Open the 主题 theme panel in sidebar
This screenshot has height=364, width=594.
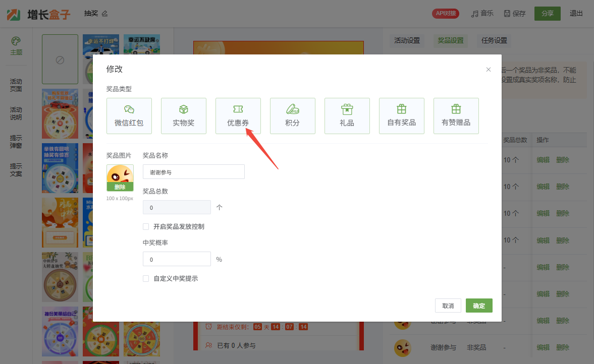pyautogui.click(x=16, y=46)
